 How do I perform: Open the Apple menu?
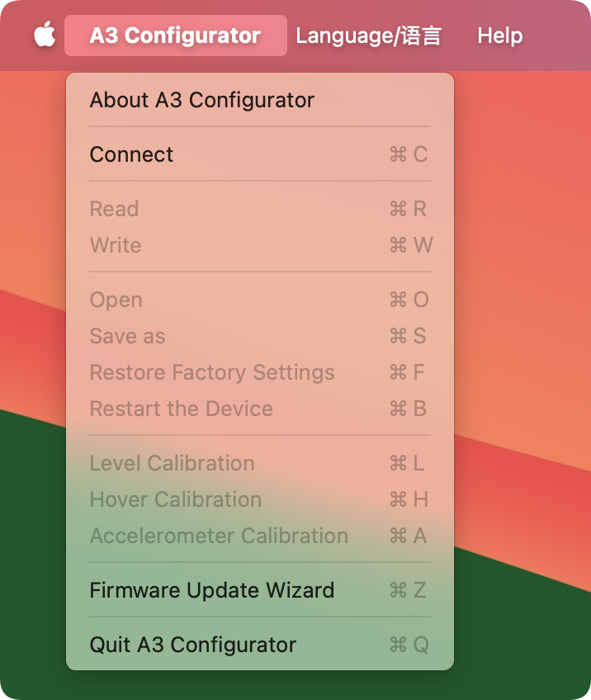(x=45, y=35)
